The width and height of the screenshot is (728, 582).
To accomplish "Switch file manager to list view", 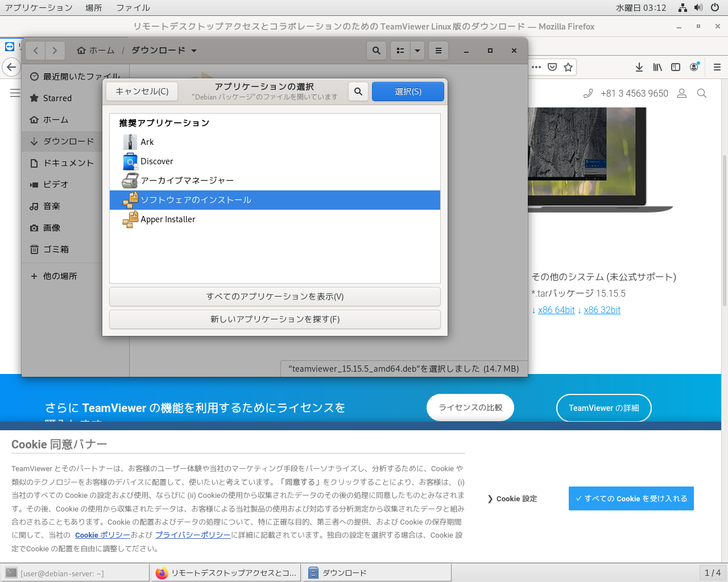I will (400, 51).
